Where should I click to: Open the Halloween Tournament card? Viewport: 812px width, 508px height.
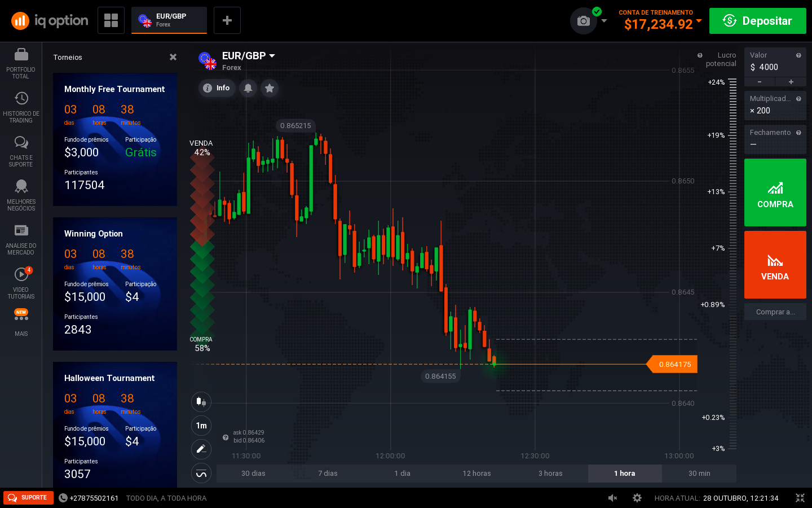[115, 424]
